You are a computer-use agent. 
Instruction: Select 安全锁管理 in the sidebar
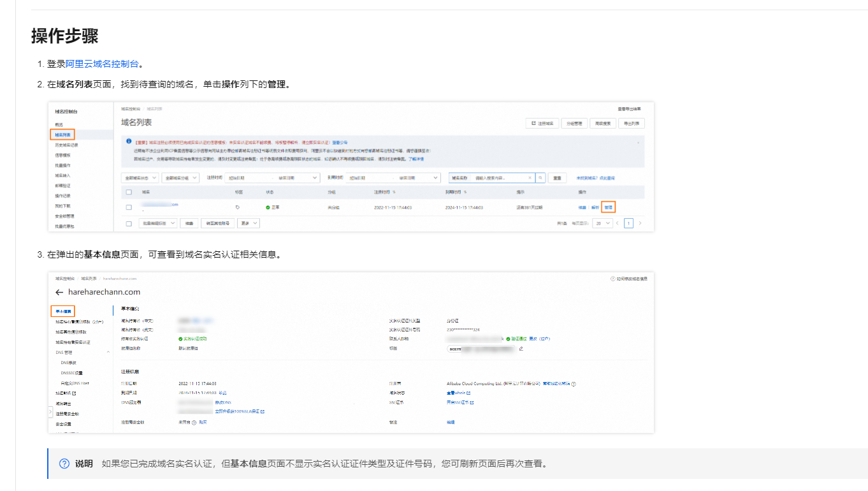[x=64, y=216]
